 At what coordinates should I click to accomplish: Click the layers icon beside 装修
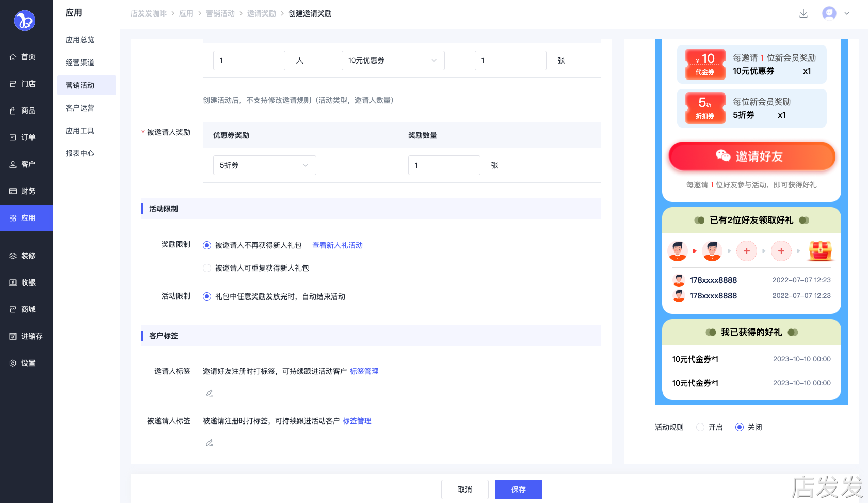(13, 256)
